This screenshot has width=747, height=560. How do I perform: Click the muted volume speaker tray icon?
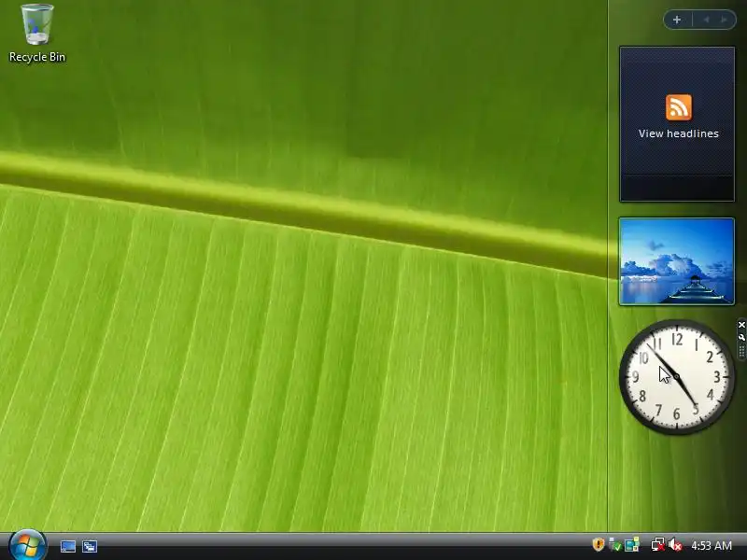click(675, 544)
